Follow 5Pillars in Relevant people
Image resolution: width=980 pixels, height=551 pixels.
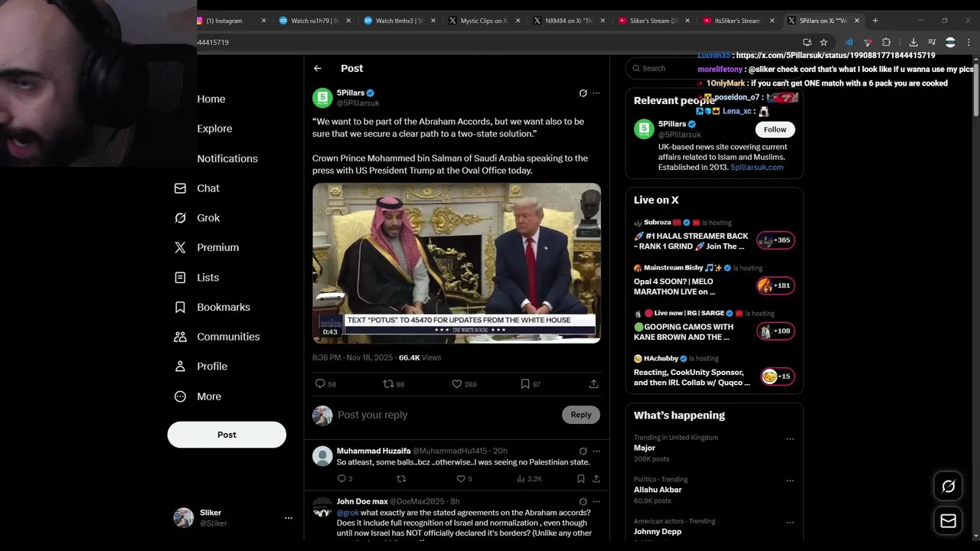point(775,129)
